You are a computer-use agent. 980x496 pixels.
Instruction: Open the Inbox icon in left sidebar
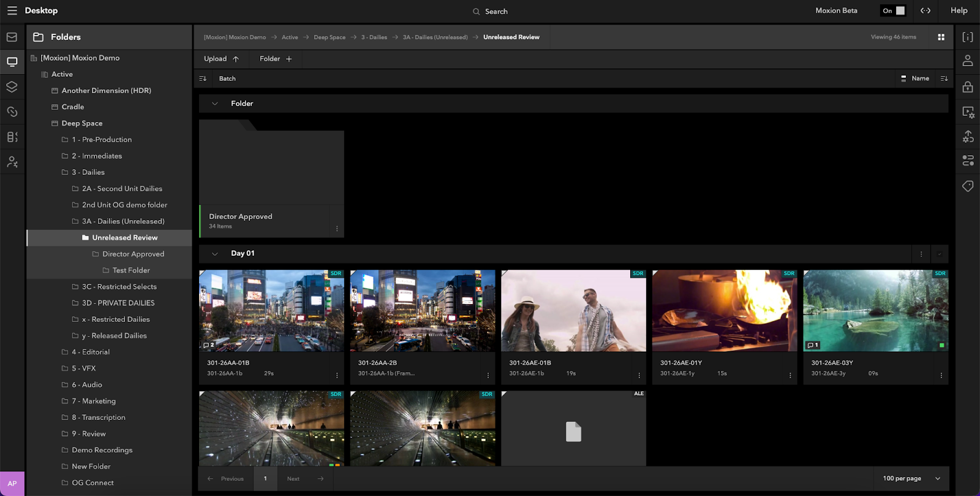tap(12, 37)
